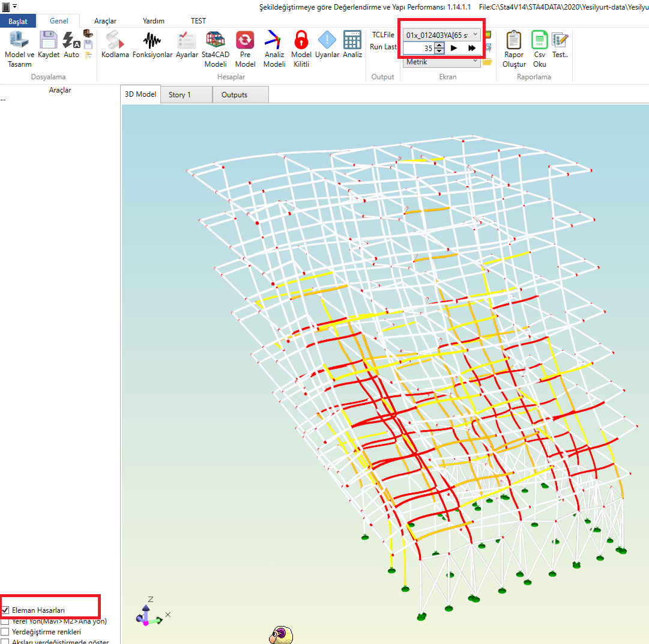Click the Başlat button
The height and width of the screenshot is (644, 649).
point(18,21)
